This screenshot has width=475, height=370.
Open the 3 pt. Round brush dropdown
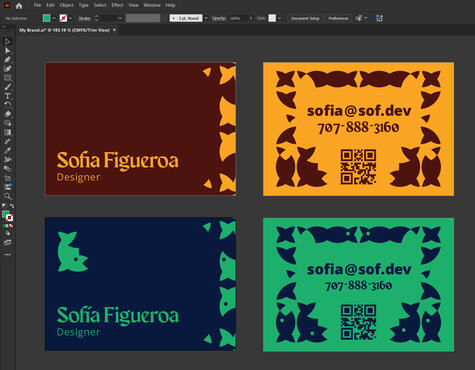[206, 18]
